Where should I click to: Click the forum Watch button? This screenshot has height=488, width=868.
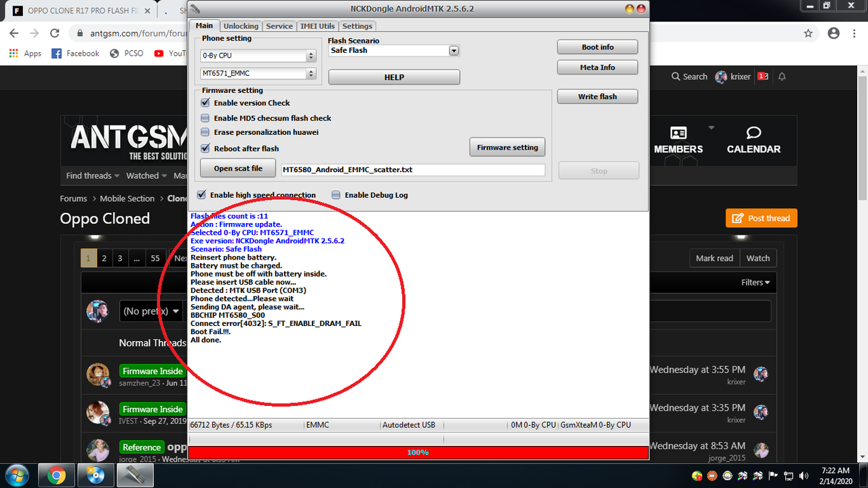(x=757, y=258)
